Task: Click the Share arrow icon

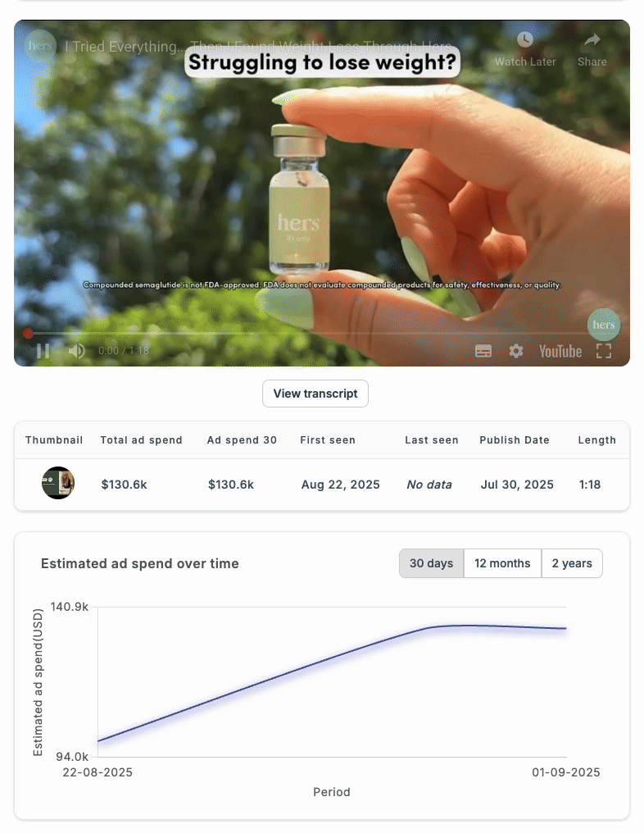Action: point(592,39)
